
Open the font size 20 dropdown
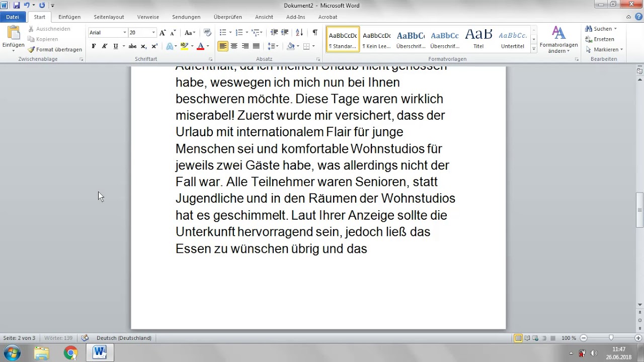tap(153, 33)
